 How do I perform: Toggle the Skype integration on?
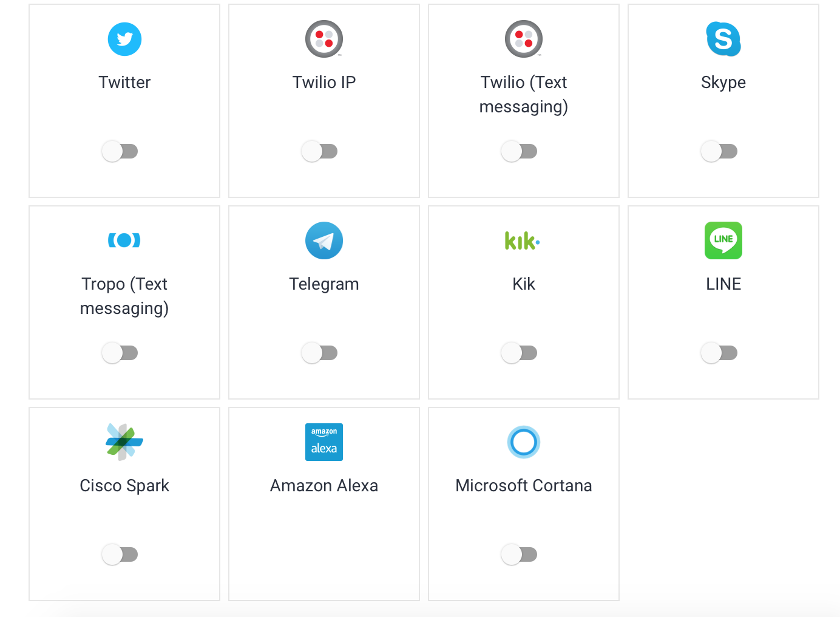[719, 151]
